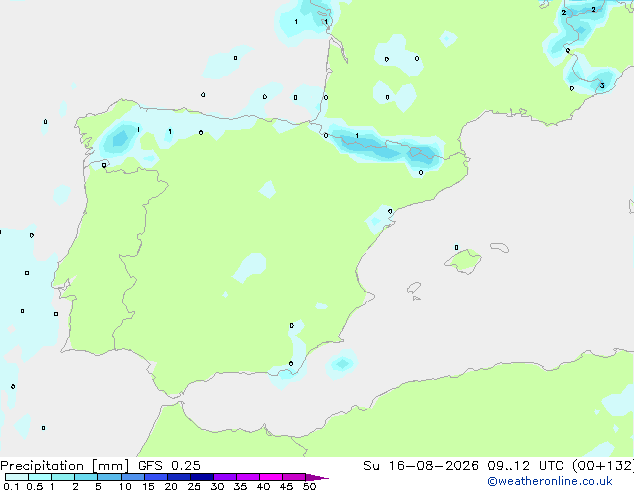Select the 30 to 35 mm purple swatch
Viewport: 634px width, 490px height.
pyautogui.click(x=225, y=477)
